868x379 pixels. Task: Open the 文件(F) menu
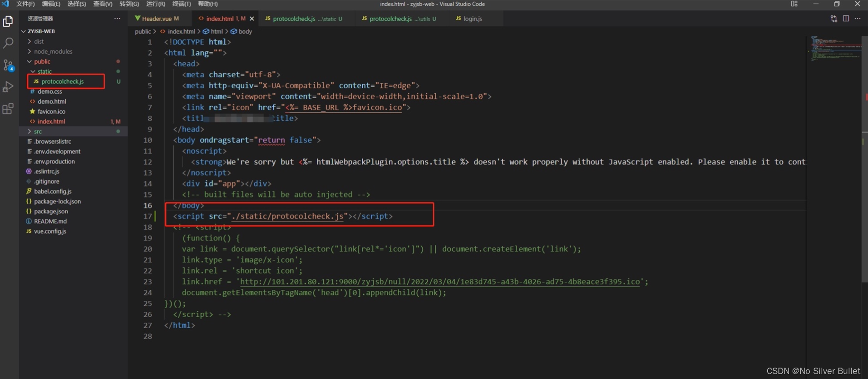pos(25,4)
